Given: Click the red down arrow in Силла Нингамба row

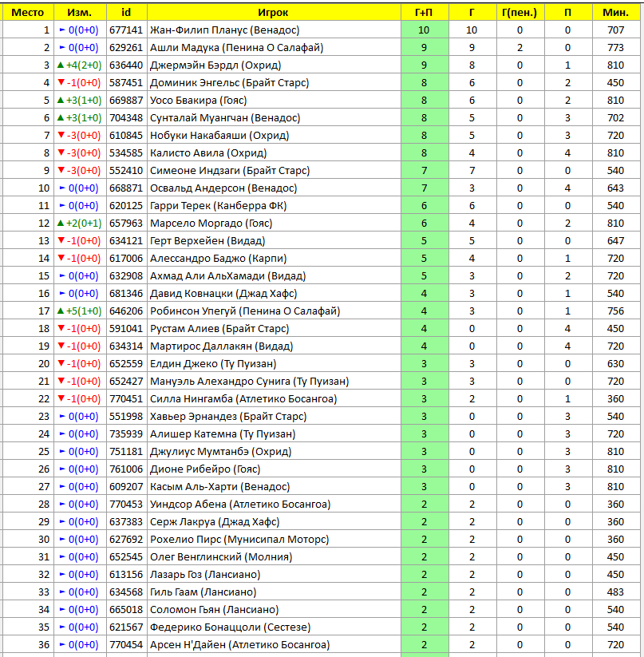Looking at the screenshot, I should pyautogui.click(x=61, y=398).
